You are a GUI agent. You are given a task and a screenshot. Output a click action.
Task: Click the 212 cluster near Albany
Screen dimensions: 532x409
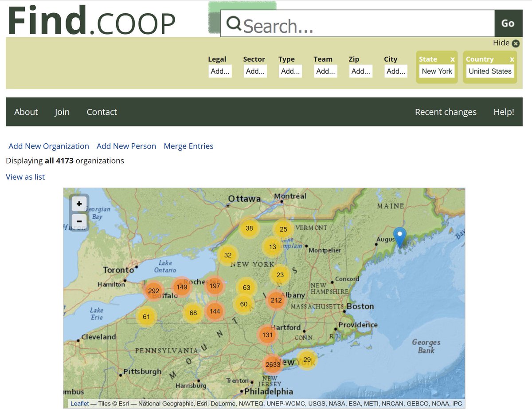tap(276, 300)
